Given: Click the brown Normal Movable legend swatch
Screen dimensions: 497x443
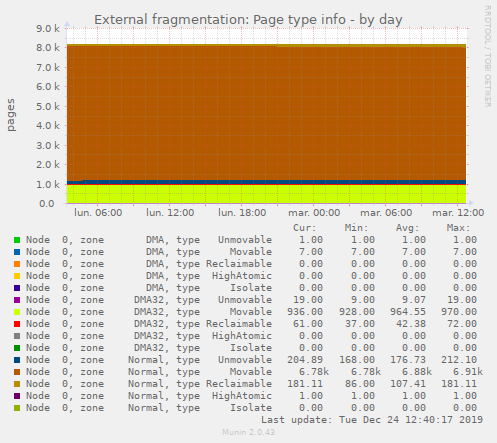Looking at the screenshot, I should [17, 372].
